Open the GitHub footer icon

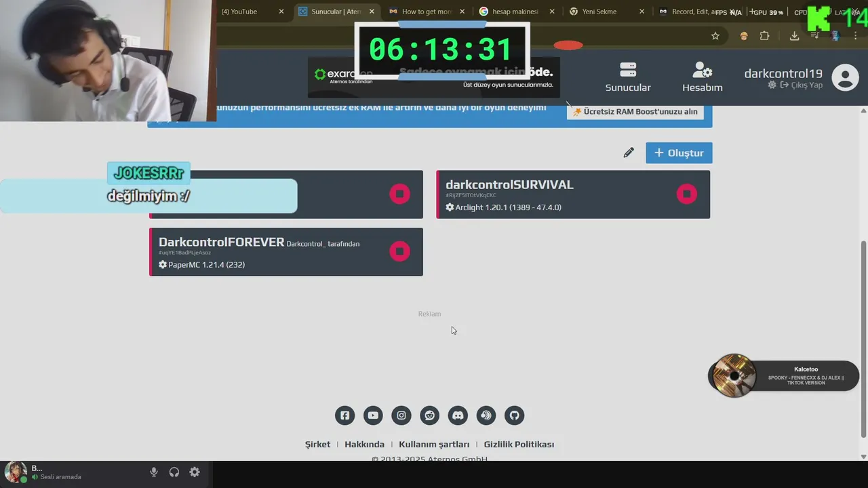(515, 415)
